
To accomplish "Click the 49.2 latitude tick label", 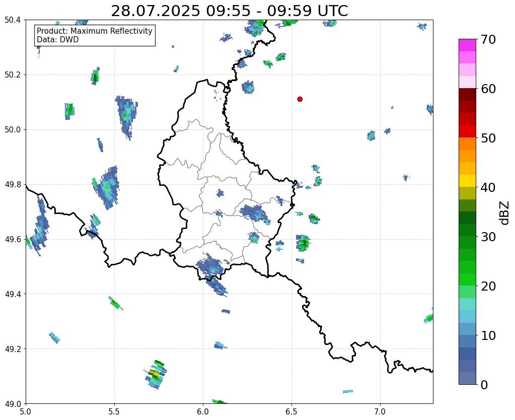I will 13,348.
